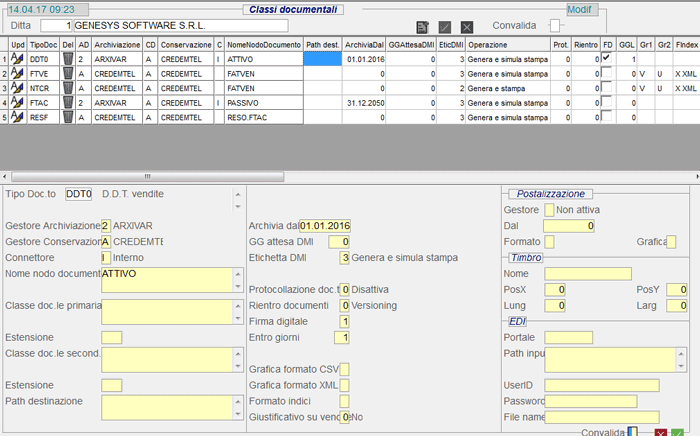Click up arrow of Path input field
Screen dimensions: 700x436
(681, 354)
